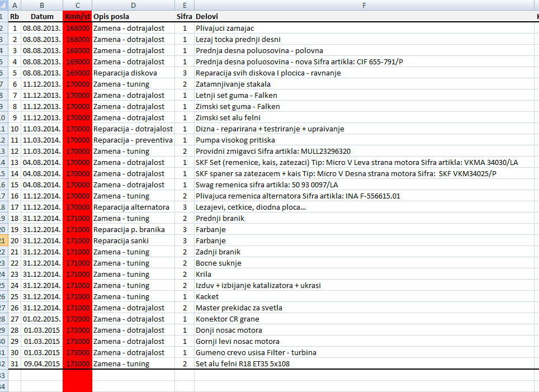Viewport: 539px width, 392px height.
Task: Select 'Swag remenica' article cell
Action: pos(364,185)
